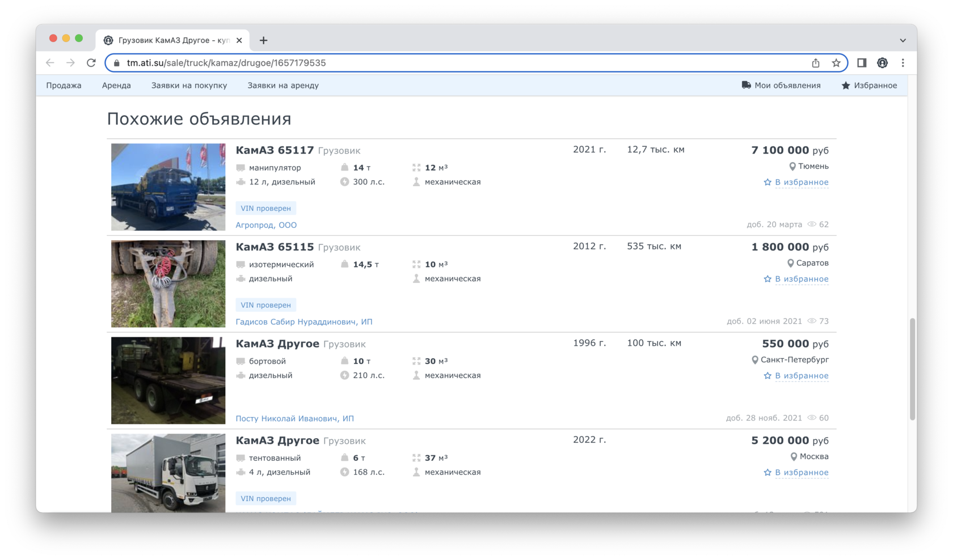Reload the current page
953x560 pixels.
coord(91,63)
